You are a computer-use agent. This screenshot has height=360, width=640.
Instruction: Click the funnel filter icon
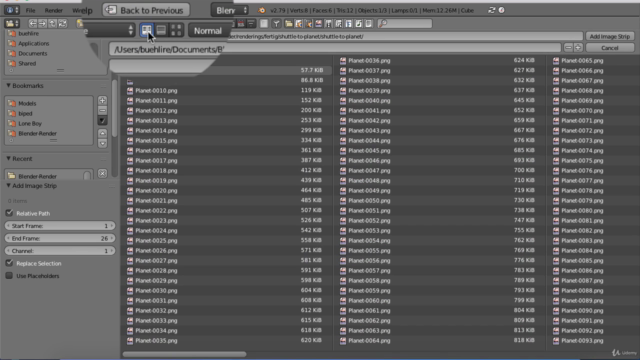(276, 24)
